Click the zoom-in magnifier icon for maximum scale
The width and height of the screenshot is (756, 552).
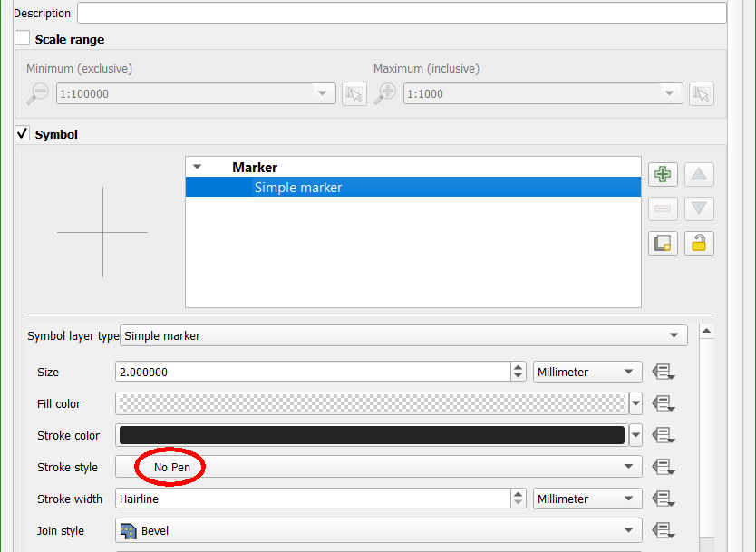pyautogui.click(x=384, y=93)
